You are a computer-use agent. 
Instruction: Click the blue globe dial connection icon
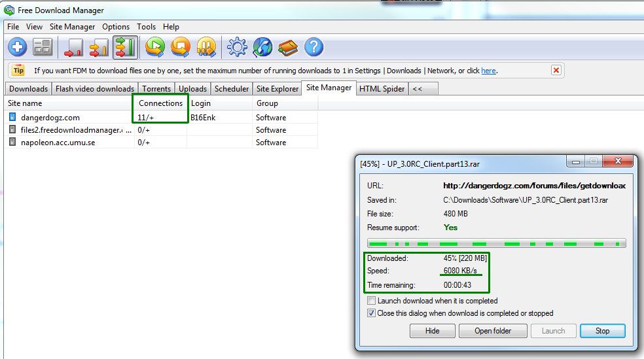point(262,47)
